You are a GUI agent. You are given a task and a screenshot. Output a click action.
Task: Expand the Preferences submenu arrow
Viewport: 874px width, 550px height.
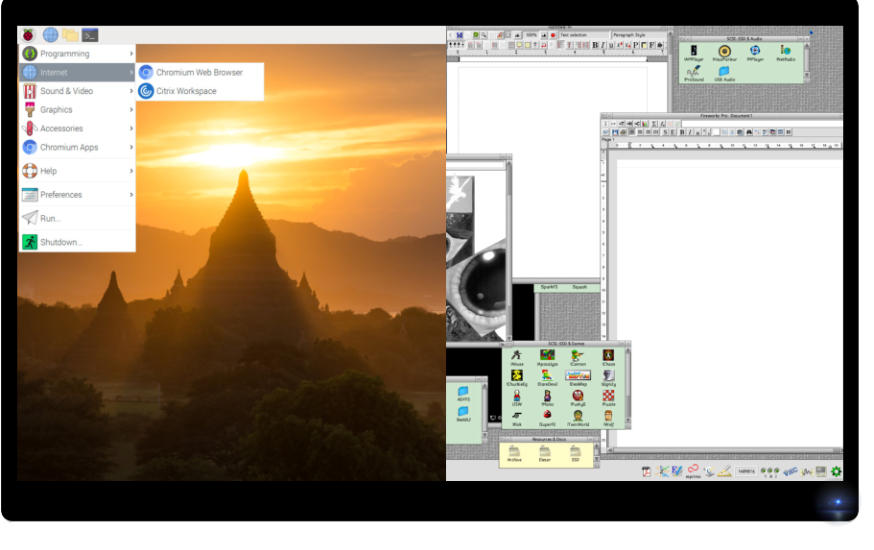coord(132,194)
